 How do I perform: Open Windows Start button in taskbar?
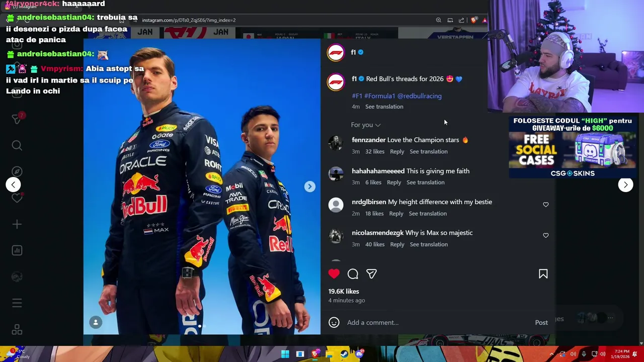coord(285,354)
